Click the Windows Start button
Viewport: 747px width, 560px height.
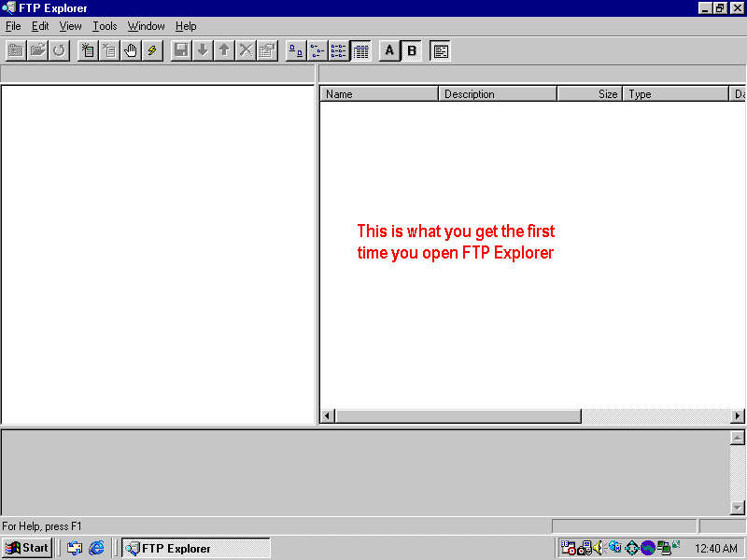tap(27, 548)
